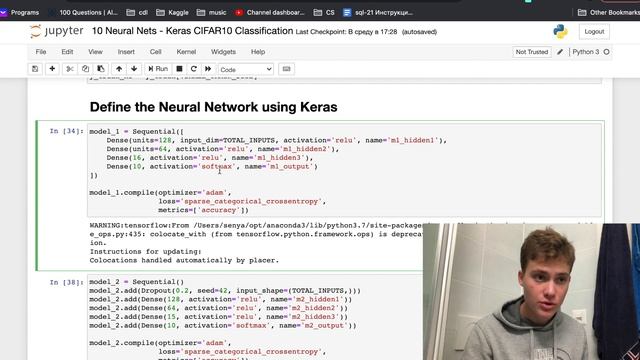The image size is (640, 360).
Task: Move selected cell up arrow
Action: coord(119,69)
